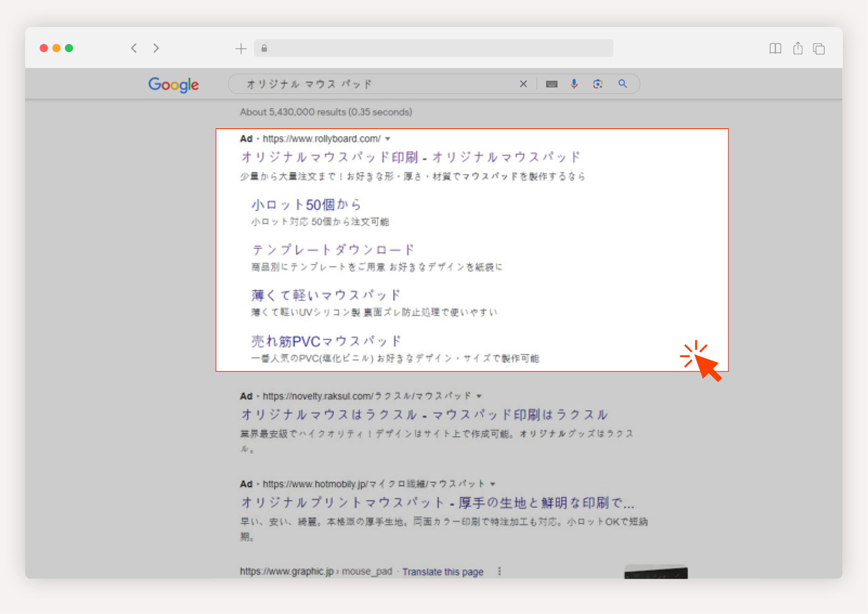Click the Translate this page link
Image resolution: width=868 pixels, height=614 pixels.
point(443,572)
